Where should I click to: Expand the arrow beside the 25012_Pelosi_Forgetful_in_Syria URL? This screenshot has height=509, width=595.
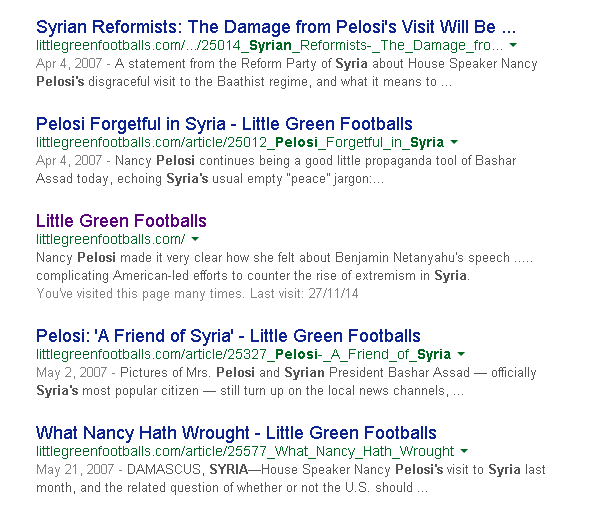pyautogui.click(x=454, y=142)
